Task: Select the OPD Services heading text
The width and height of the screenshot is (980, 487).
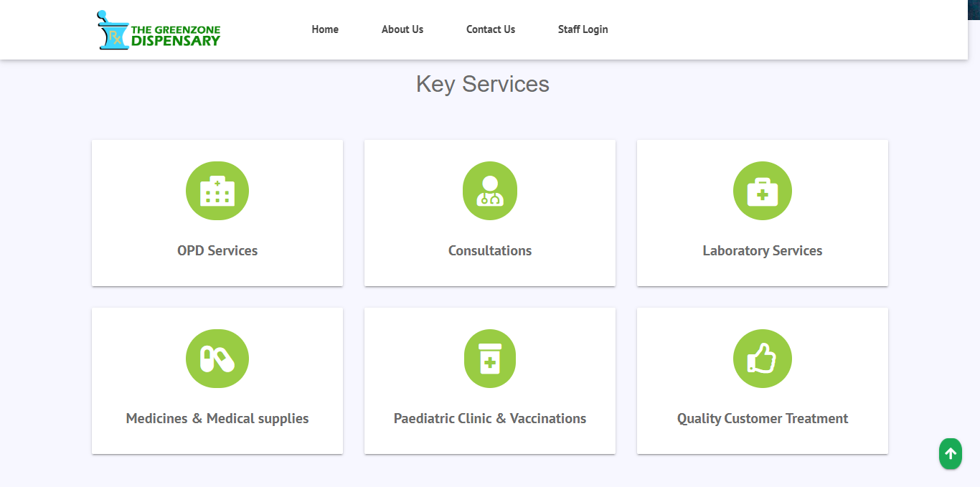Action: (217, 250)
